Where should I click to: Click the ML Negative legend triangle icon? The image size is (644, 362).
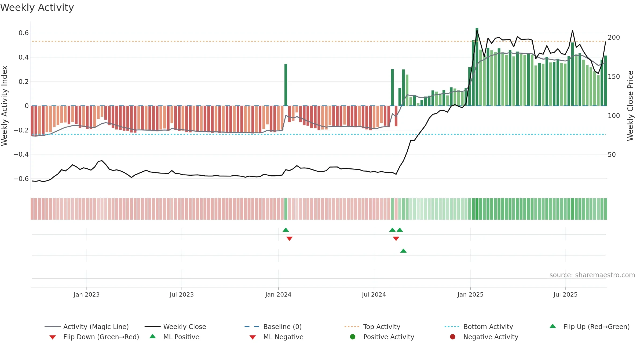click(253, 337)
